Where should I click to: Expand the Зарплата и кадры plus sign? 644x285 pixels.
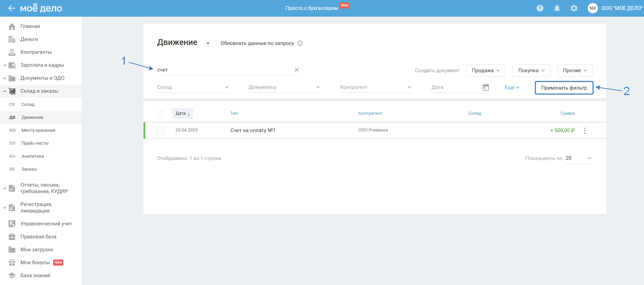point(5,65)
